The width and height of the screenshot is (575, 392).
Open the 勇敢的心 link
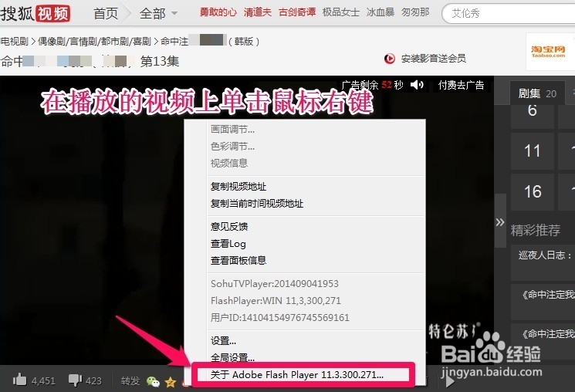click(x=218, y=12)
